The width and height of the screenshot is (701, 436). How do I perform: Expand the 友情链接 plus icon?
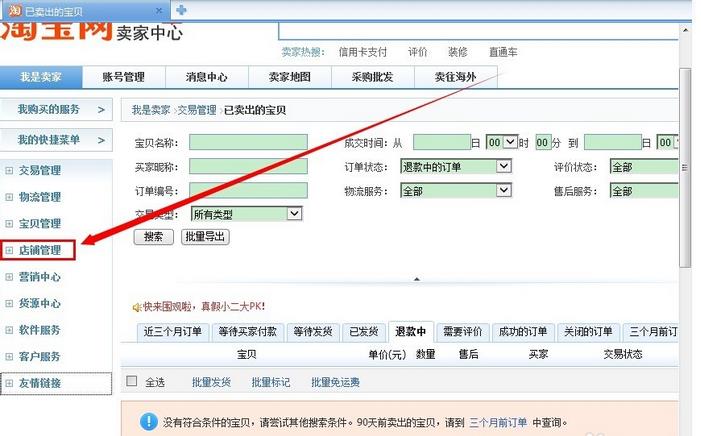[9, 383]
